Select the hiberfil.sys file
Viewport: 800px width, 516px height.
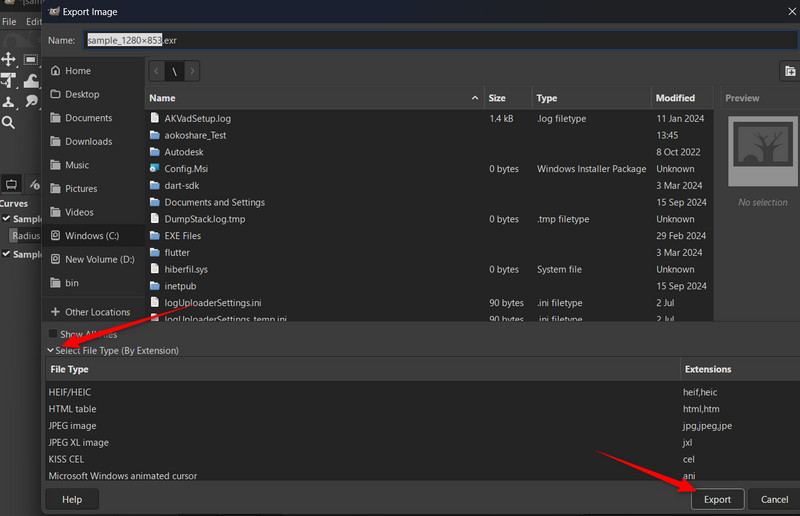[x=429, y=269]
